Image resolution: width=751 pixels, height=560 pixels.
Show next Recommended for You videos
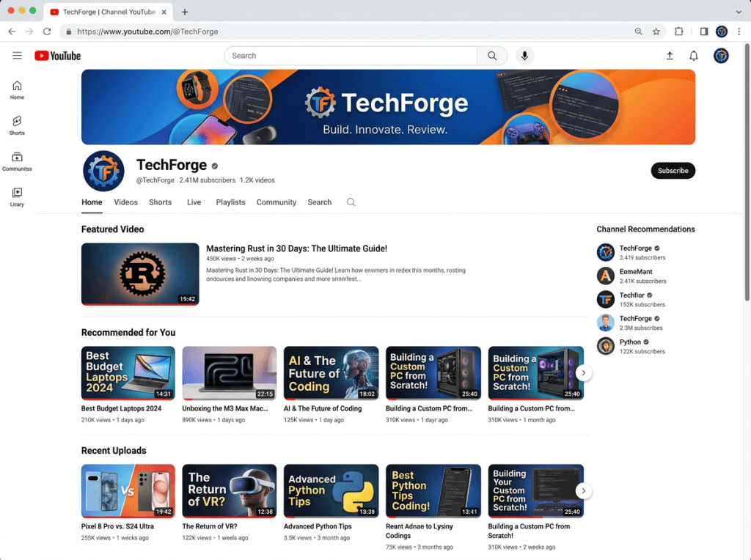point(583,373)
